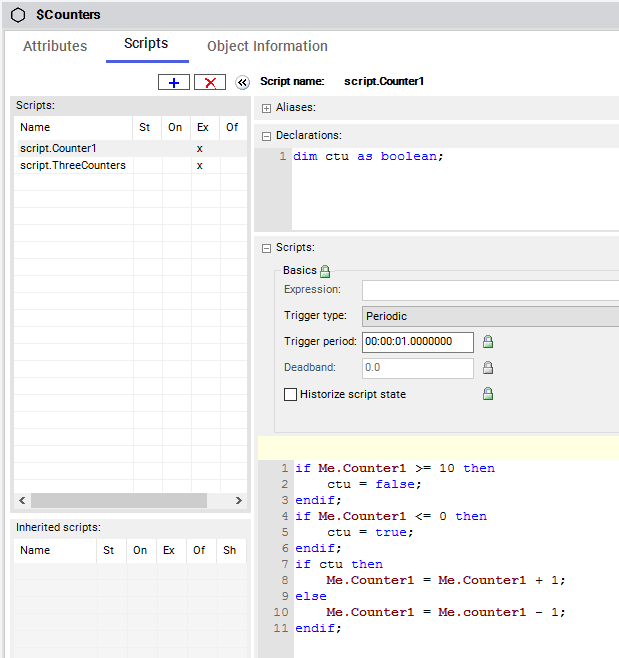Open the Trigger type dropdown
619x658 pixels.
tap(490, 316)
